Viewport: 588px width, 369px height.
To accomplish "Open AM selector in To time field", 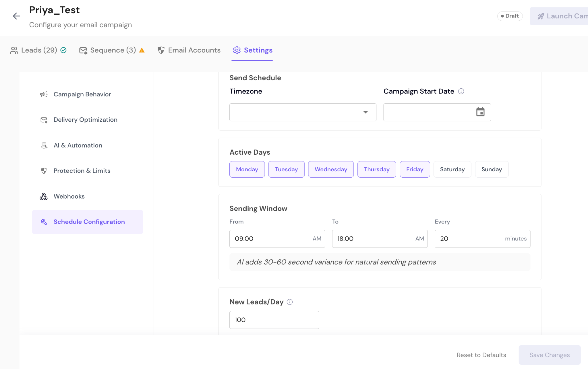I will [419, 239].
